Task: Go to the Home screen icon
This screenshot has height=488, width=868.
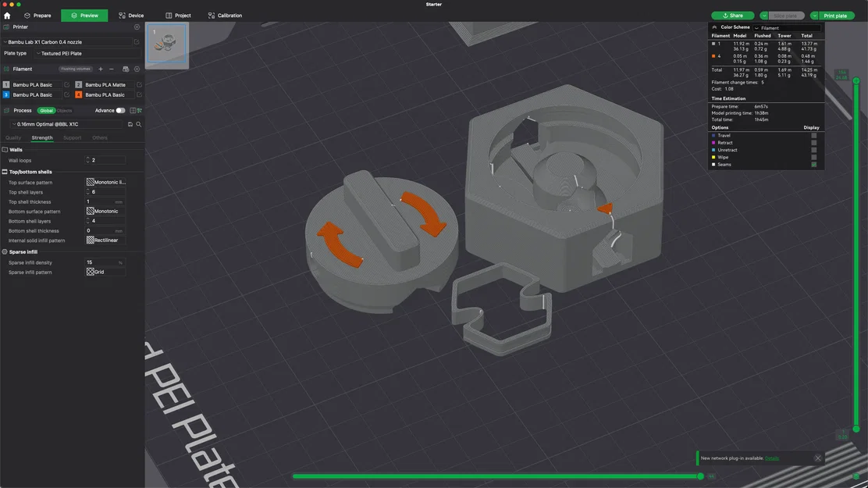Action: (x=7, y=16)
